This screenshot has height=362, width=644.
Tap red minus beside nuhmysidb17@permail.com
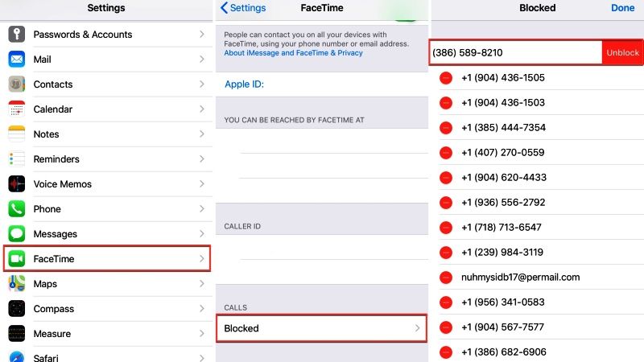pos(446,278)
